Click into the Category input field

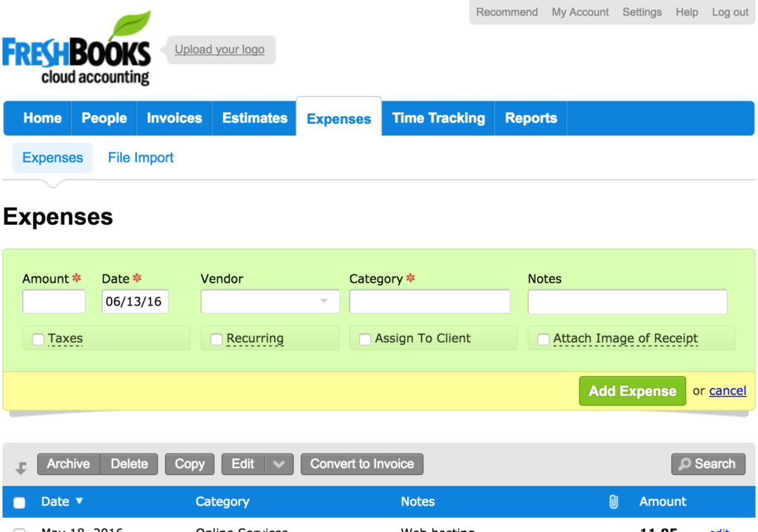click(430, 301)
